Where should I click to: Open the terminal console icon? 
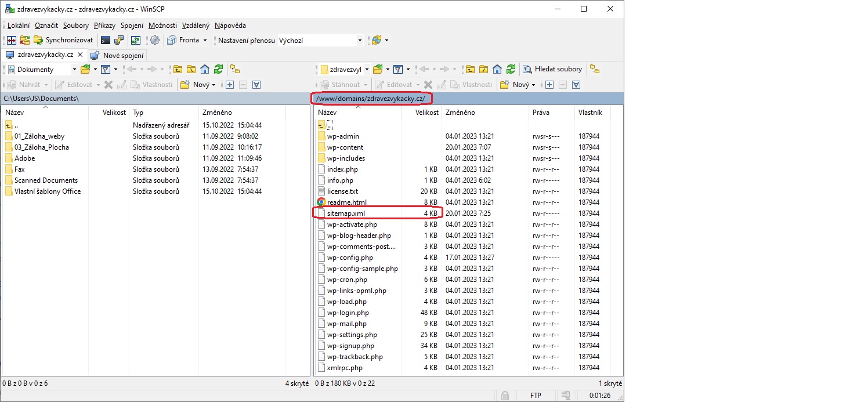click(106, 41)
